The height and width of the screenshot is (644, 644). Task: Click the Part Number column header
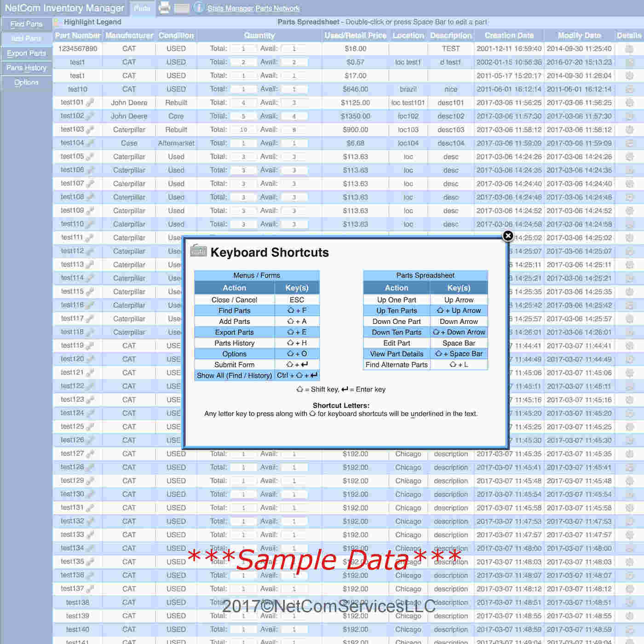click(78, 35)
